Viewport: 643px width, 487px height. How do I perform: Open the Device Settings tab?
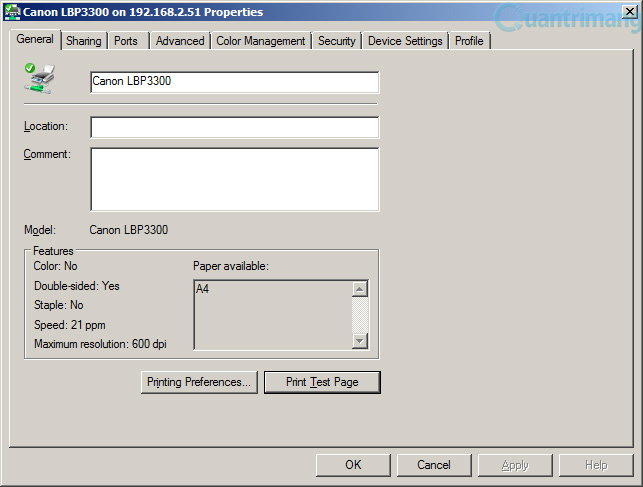click(x=405, y=41)
